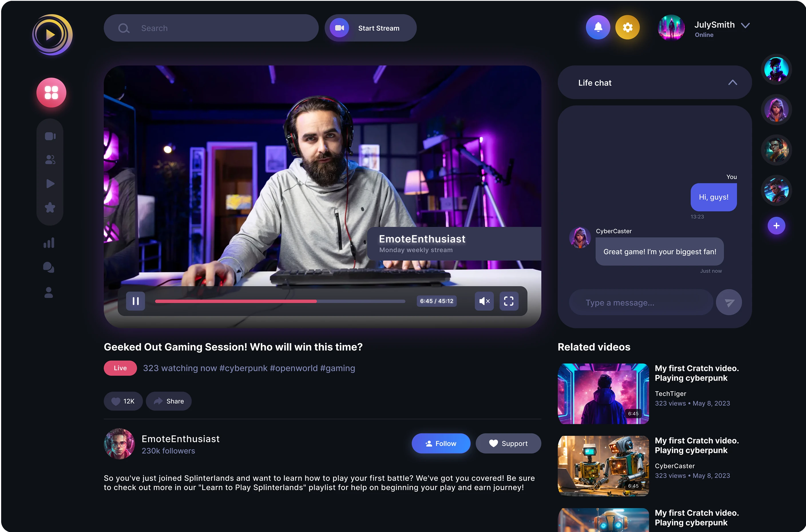Click the Related videos heading
806x532 pixels.
pos(594,347)
